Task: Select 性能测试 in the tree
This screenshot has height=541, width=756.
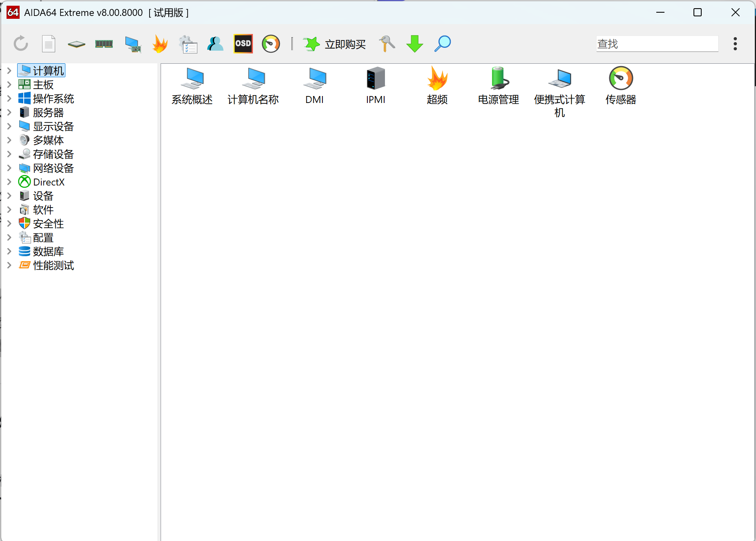Action: coord(47,265)
